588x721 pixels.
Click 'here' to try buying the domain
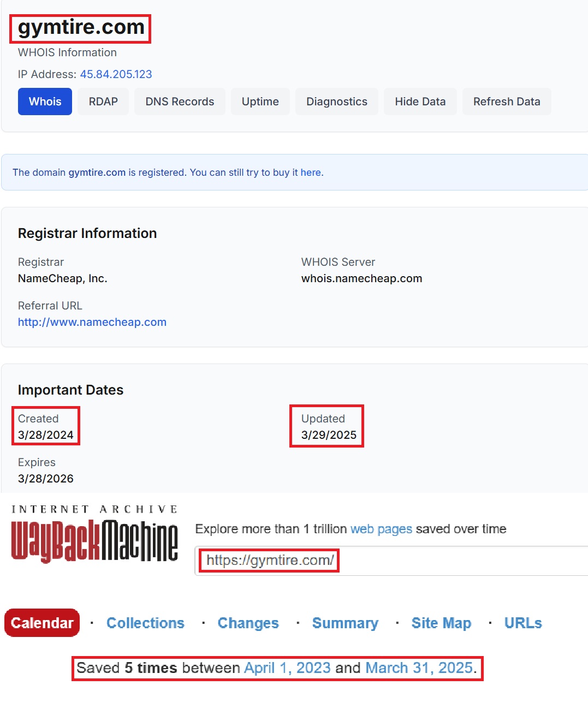[x=311, y=172]
